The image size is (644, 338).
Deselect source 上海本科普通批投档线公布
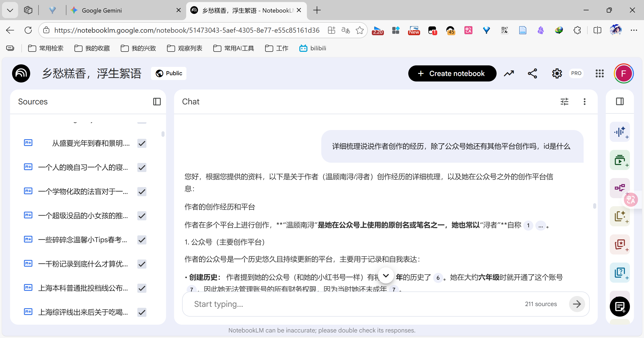142,288
